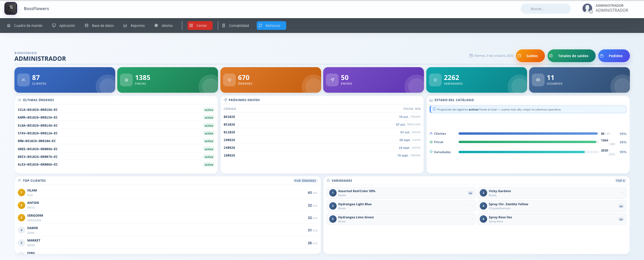Viewport: 644px width, 260px height.
Task: Click the Variedades star icon
Action: 435,80
